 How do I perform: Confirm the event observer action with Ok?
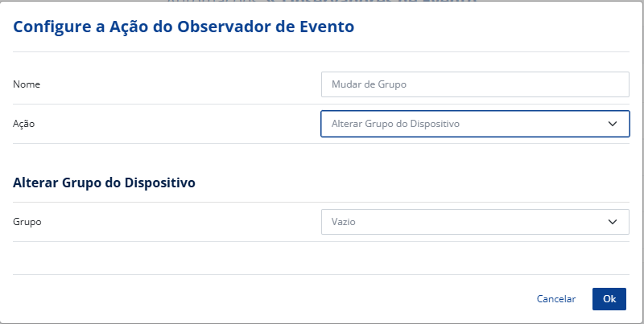[609, 299]
